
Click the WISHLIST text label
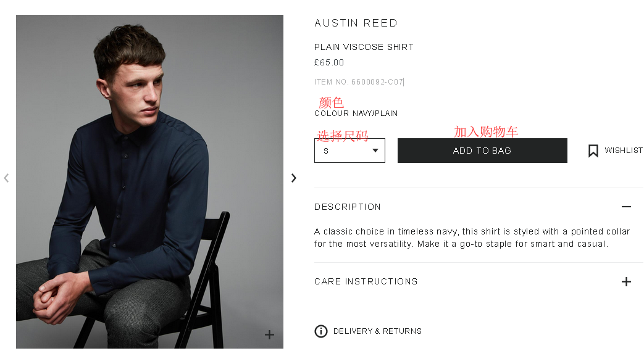624,151
